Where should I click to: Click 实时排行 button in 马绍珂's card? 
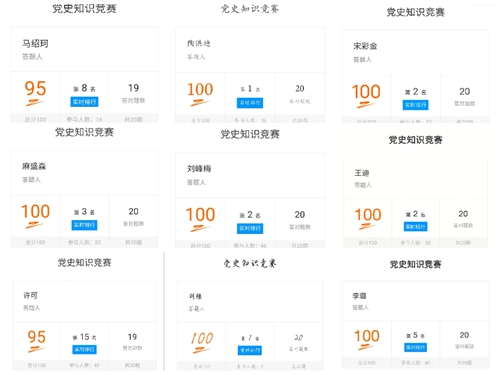(84, 102)
